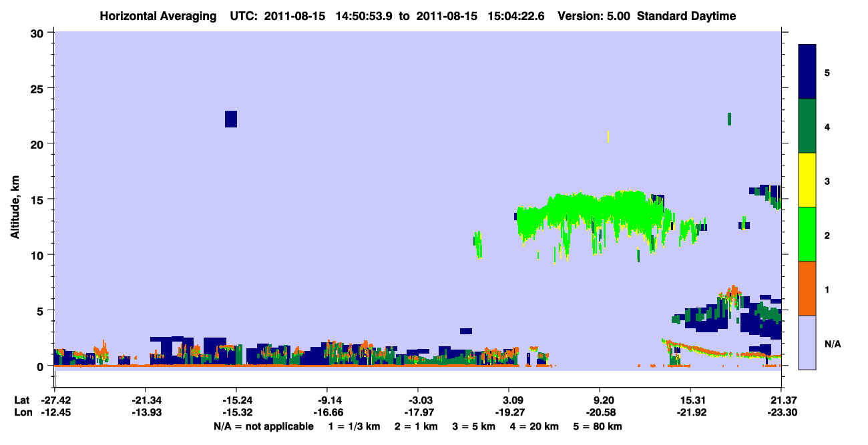Click longitude value -19.27
Viewport: 868px width, 445px height.
510,412
